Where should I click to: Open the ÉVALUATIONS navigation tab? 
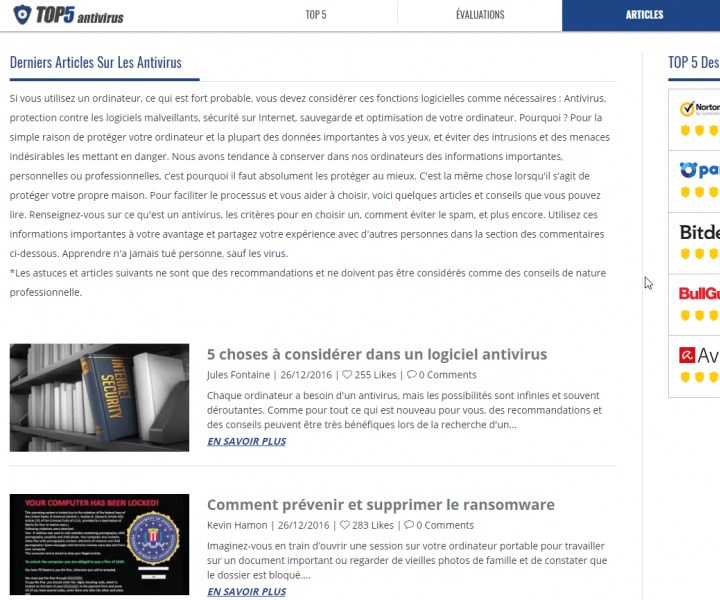click(480, 15)
